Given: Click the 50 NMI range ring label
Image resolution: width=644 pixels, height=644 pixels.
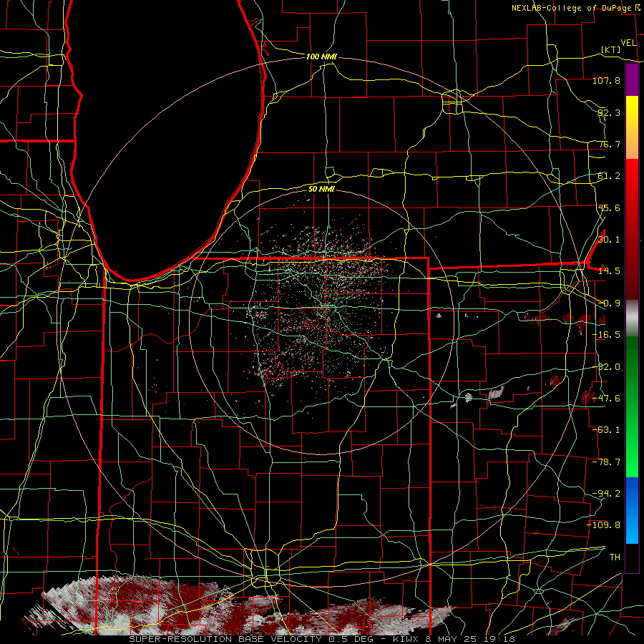Looking at the screenshot, I should [321, 189].
